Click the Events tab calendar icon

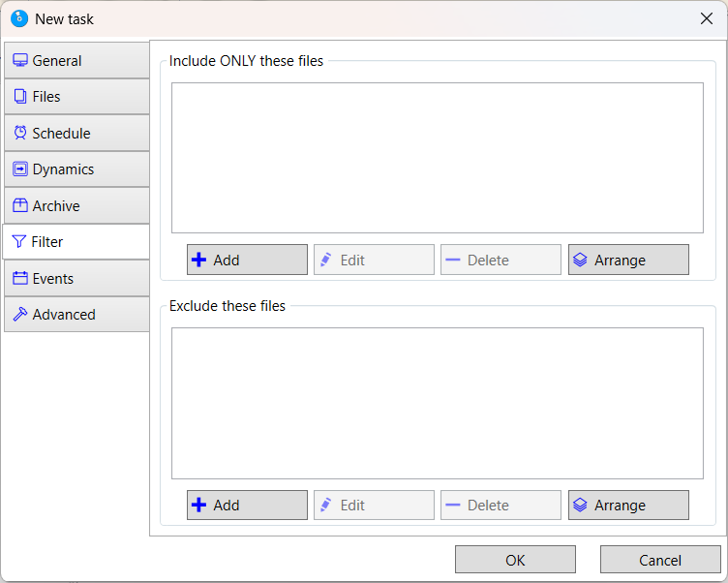pyautogui.click(x=20, y=278)
